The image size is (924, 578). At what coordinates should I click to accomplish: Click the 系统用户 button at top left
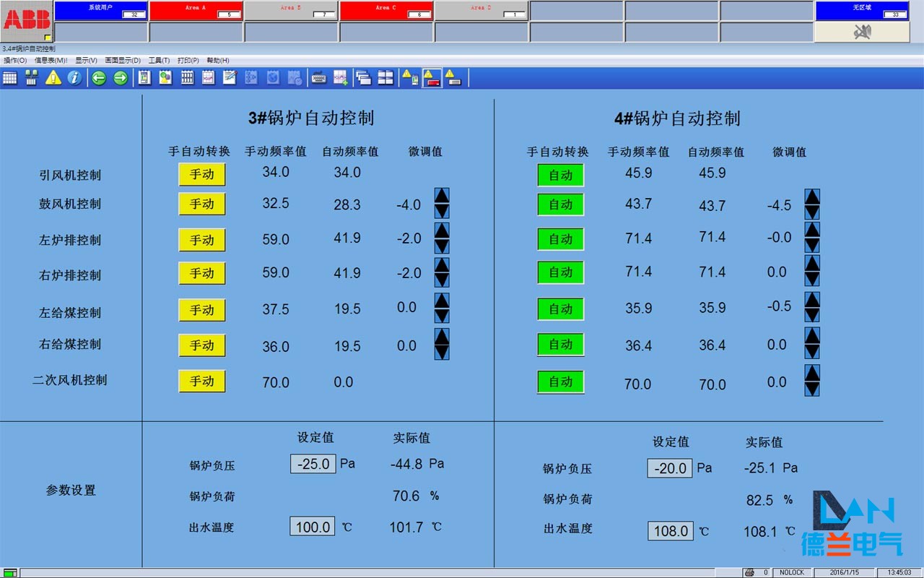coord(101,9)
